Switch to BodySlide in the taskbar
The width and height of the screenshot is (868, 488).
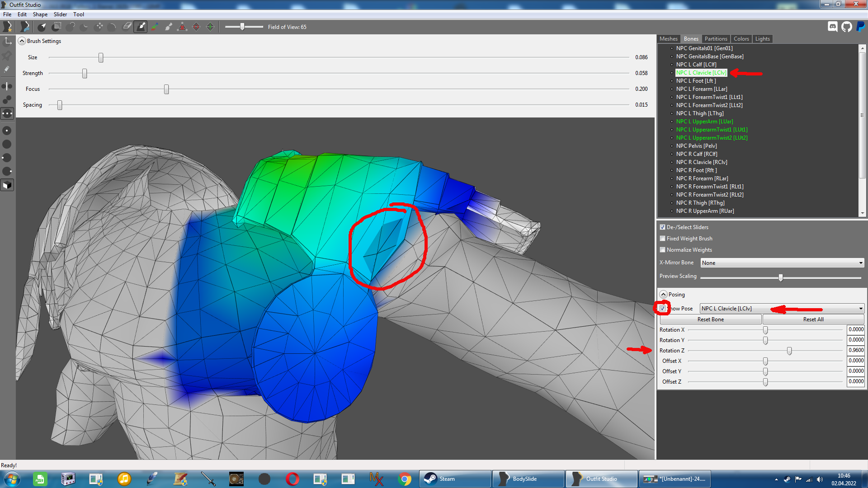pyautogui.click(x=528, y=479)
